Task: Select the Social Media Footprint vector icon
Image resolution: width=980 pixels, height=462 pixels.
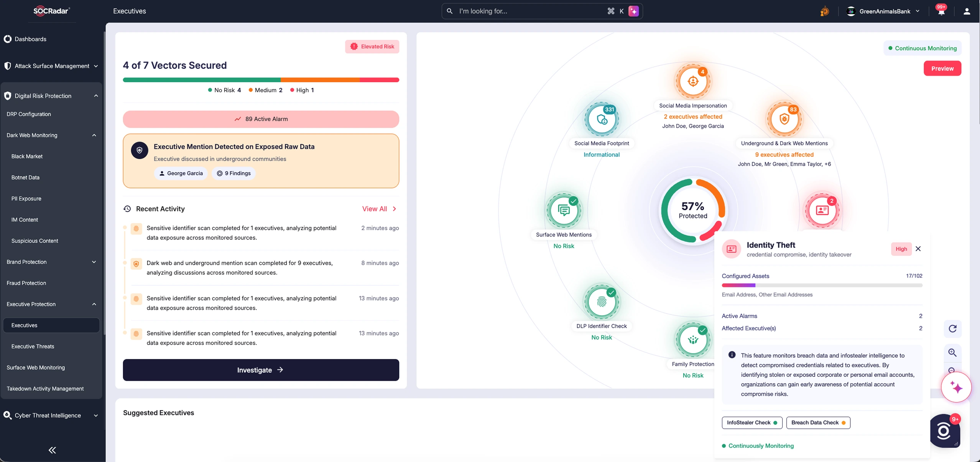Action: coord(602,119)
